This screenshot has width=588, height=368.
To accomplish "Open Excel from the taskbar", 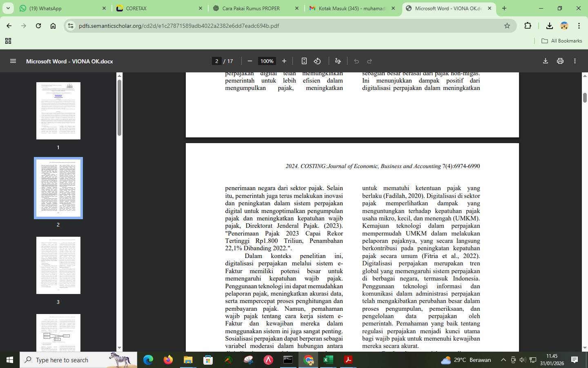I will click(x=328, y=360).
